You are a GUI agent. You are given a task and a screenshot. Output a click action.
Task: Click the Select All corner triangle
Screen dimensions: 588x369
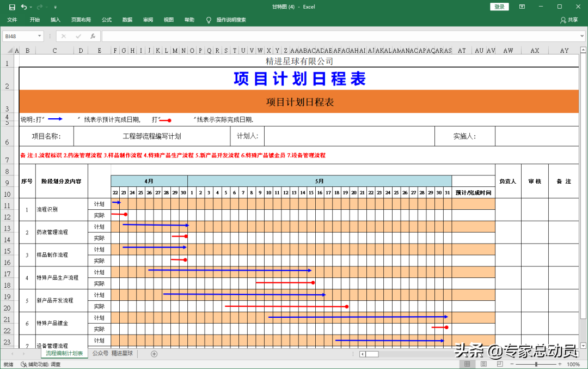[10, 50]
